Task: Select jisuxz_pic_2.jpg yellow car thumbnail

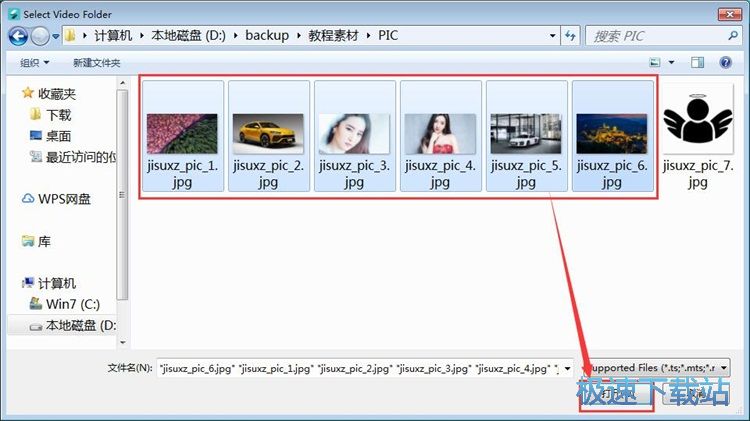Action: [x=268, y=136]
